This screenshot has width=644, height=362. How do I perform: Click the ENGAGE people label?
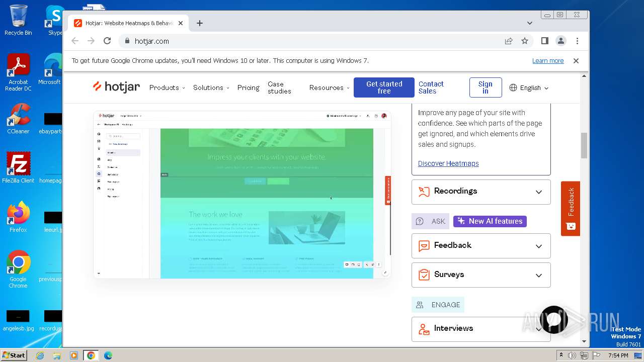438,305
